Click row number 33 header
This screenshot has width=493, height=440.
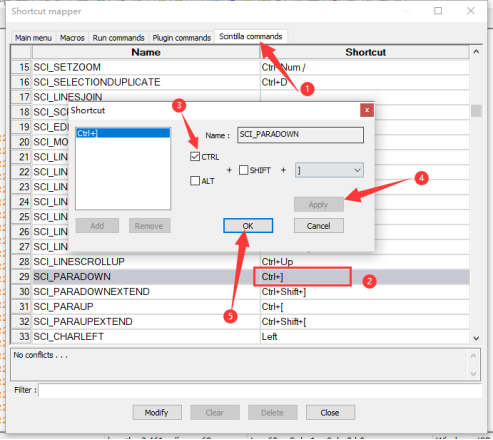click(x=21, y=336)
